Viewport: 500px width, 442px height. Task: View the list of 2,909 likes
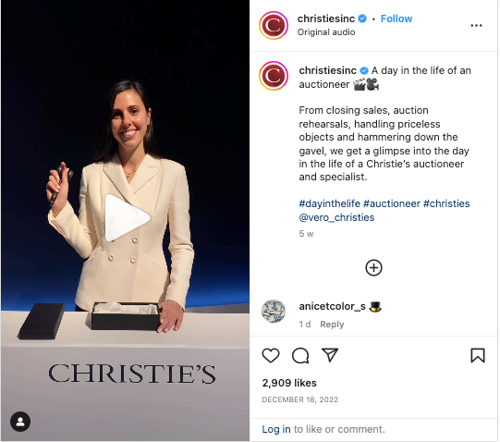coord(289,383)
